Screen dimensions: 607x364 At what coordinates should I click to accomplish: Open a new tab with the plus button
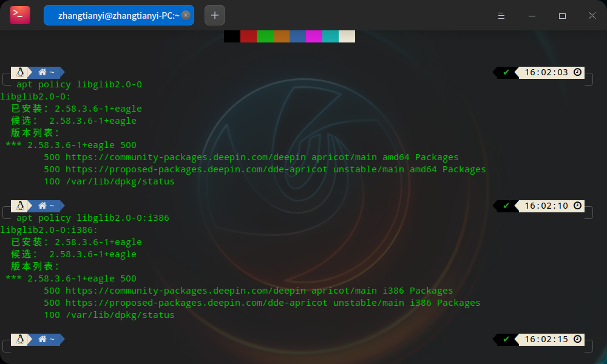pyautogui.click(x=214, y=15)
